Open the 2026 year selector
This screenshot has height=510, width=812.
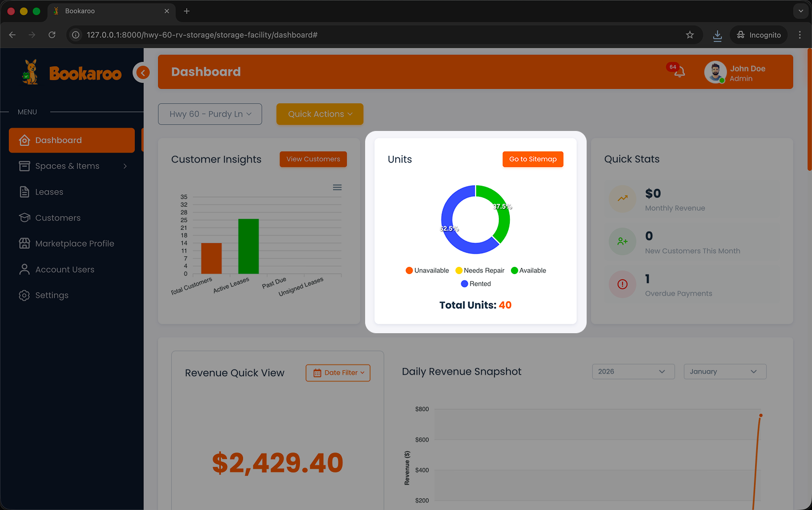click(x=633, y=372)
